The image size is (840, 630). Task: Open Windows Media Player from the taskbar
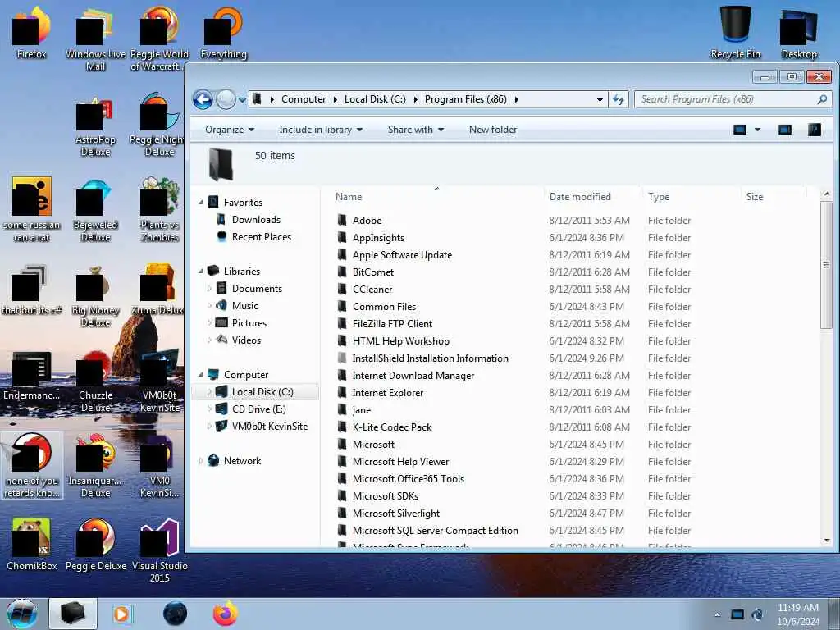point(123,614)
